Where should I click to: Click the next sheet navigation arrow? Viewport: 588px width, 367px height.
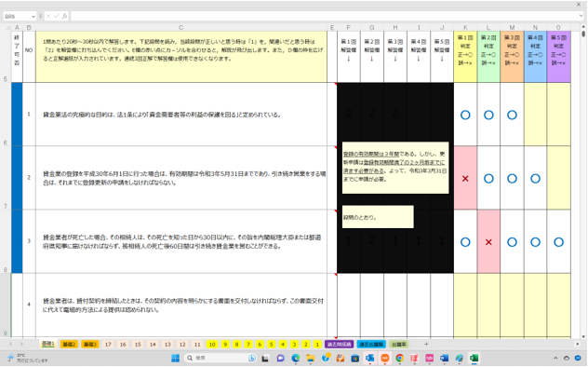[21, 344]
